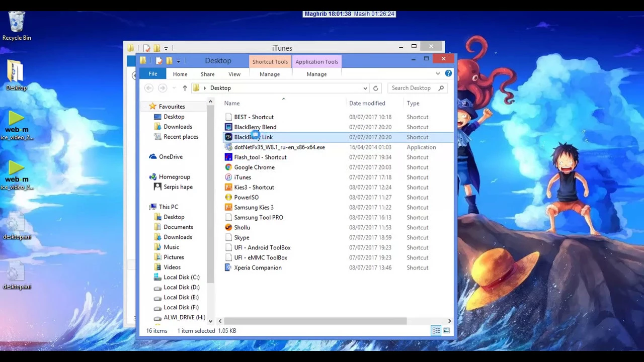The height and width of the screenshot is (362, 644).
Task: Select the Kies3 - Shortcut icon
Action: [228, 188]
